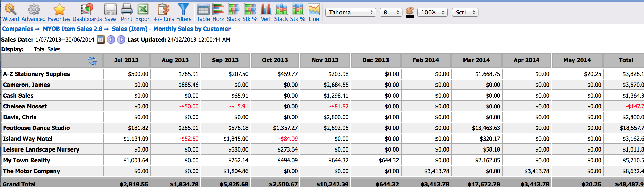Screen dimensions: 644x187
Task: Go to next date period
Action: coord(121,40)
